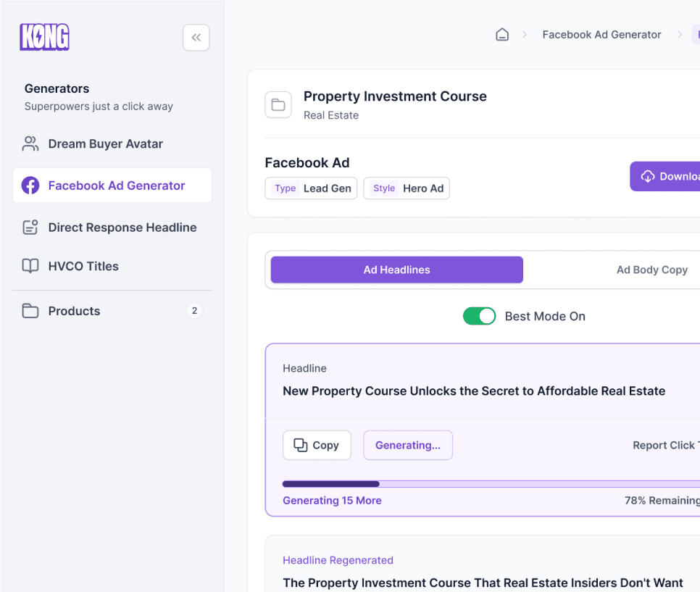Screen dimensions: 700x592
Task: Switch to the Ad Body Copy tab
Action: tap(651, 270)
